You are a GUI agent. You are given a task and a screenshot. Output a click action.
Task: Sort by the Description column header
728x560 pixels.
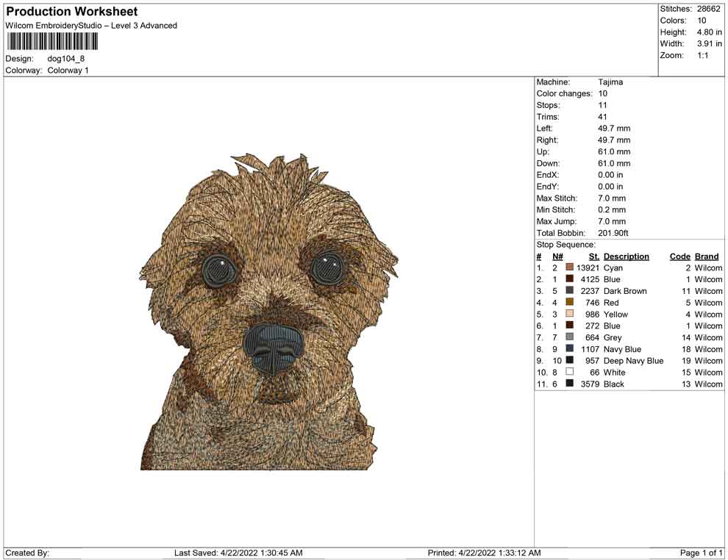click(627, 256)
